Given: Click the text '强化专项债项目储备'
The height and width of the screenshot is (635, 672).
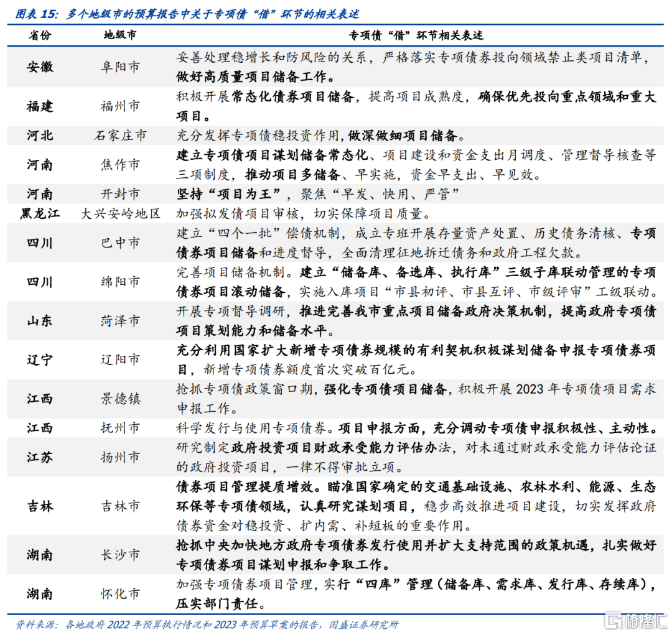Looking at the screenshot, I should tap(385, 389).
